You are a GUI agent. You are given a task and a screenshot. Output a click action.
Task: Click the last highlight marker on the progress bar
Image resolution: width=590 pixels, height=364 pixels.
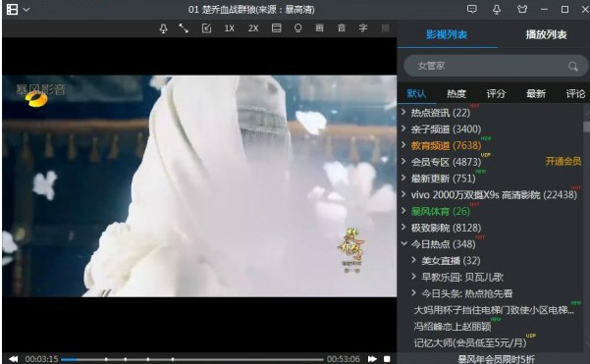(x=173, y=359)
